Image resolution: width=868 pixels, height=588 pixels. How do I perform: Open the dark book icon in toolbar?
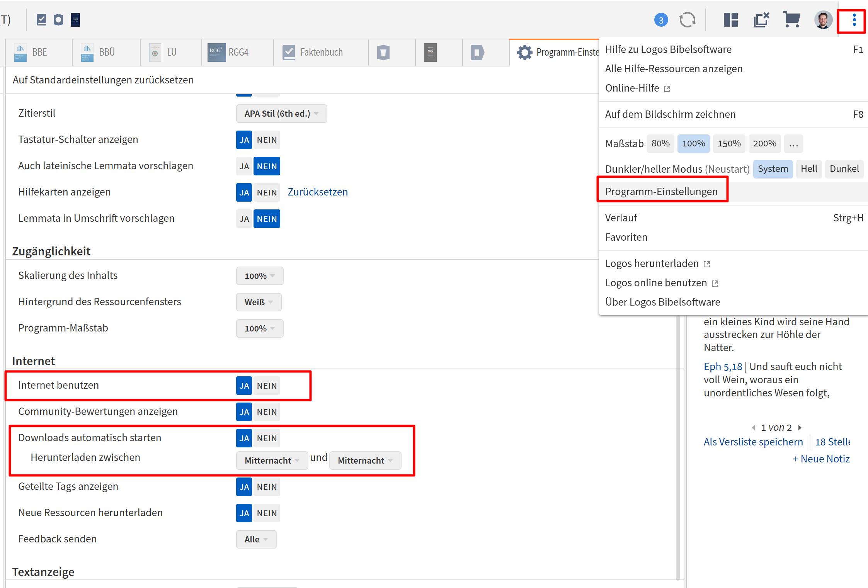point(75,20)
